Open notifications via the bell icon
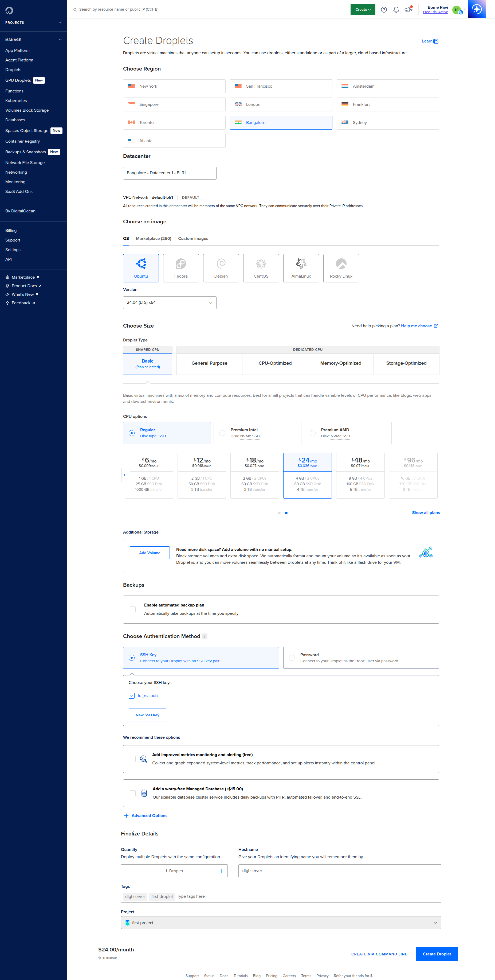 [x=396, y=10]
